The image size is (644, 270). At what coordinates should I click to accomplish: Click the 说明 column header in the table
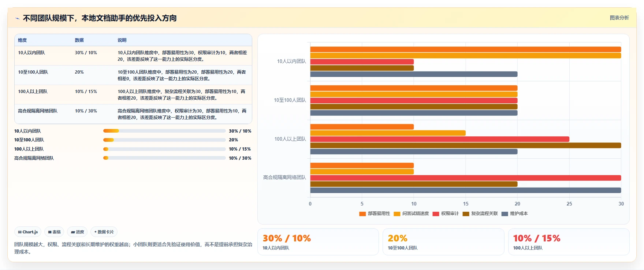pyautogui.click(x=122, y=40)
